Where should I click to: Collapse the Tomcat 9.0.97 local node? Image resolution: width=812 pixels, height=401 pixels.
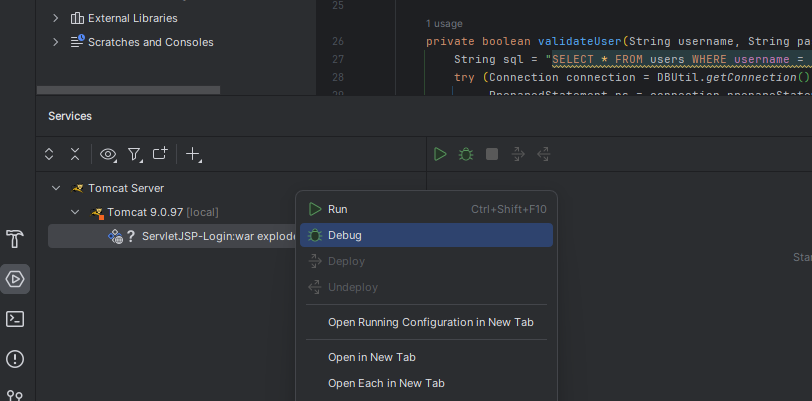[x=75, y=212]
